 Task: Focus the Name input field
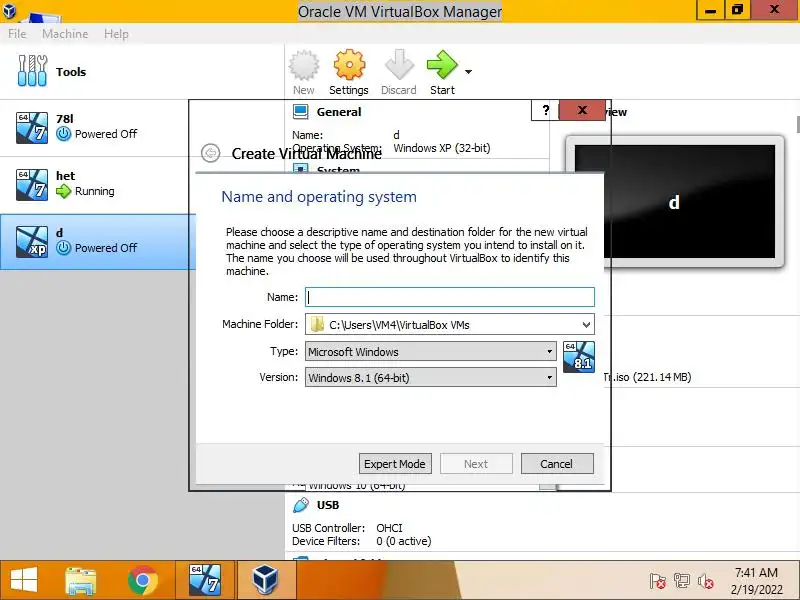449,297
